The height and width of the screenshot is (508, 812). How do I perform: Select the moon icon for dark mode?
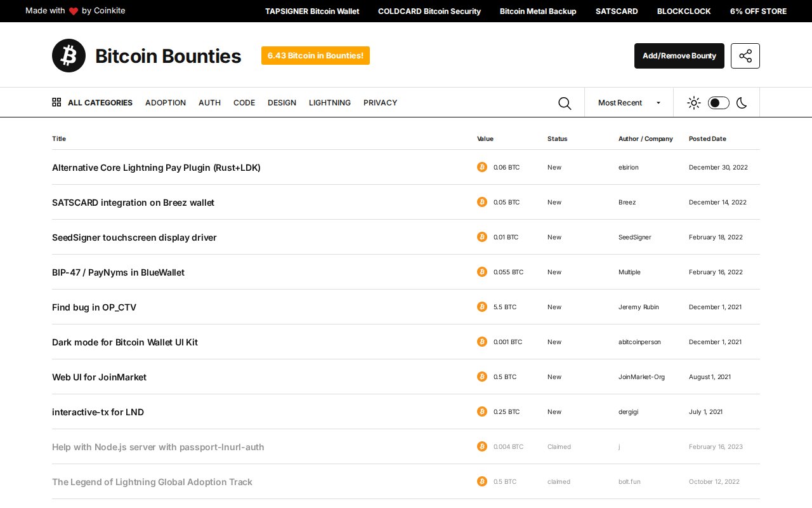point(742,102)
